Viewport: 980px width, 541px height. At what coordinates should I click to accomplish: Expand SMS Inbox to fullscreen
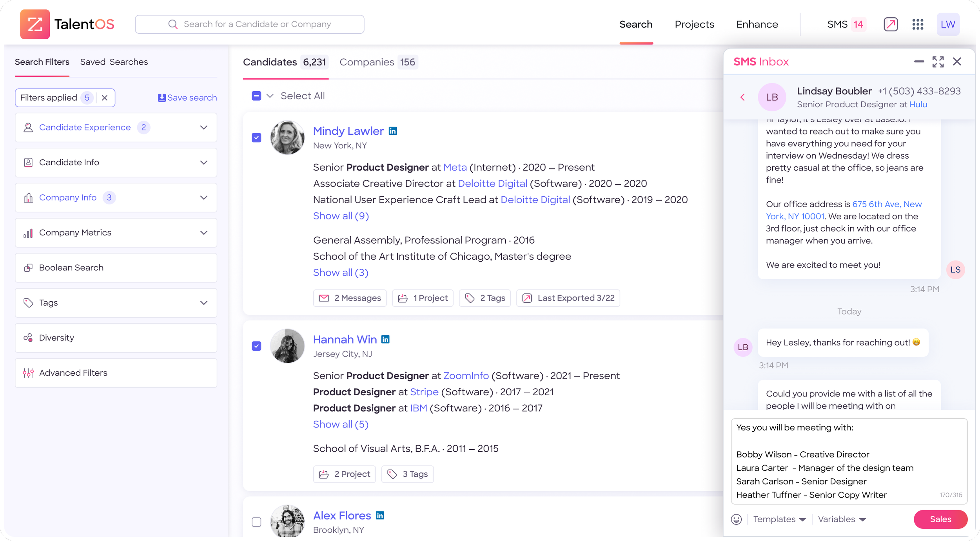coord(938,62)
